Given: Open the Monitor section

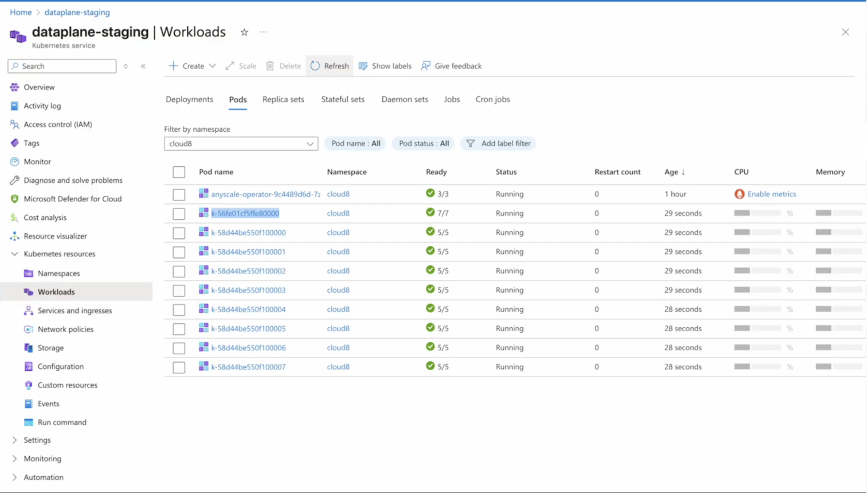Looking at the screenshot, I should pos(37,161).
